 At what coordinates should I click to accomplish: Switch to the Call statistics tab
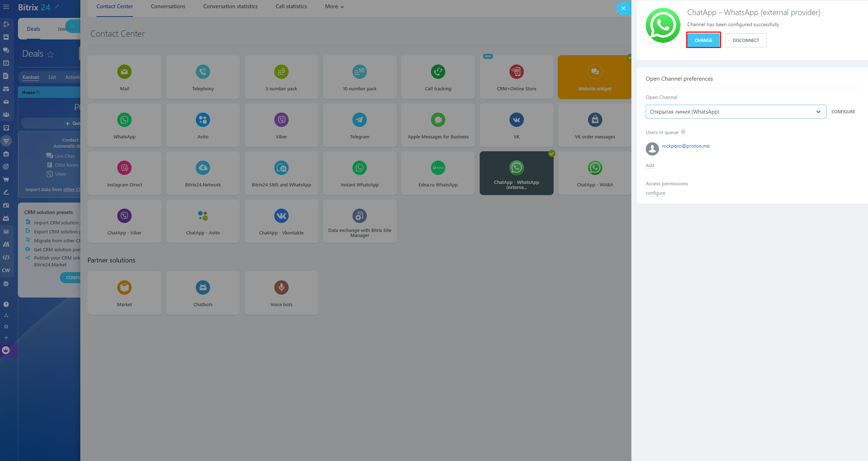point(291,6)
